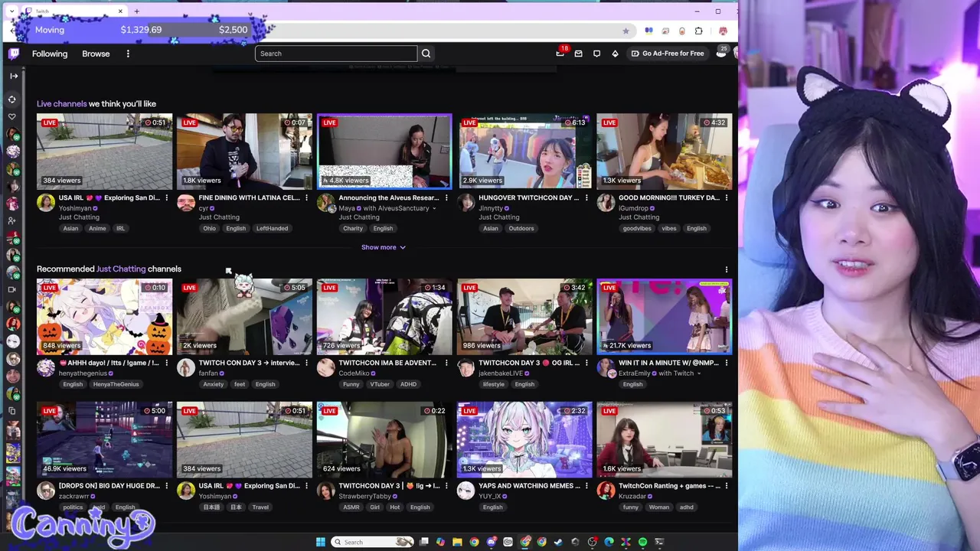Viewport: 980px width, 551px height.
Task: Open the Just Chatting category link in heading
Action: point(121,269)
